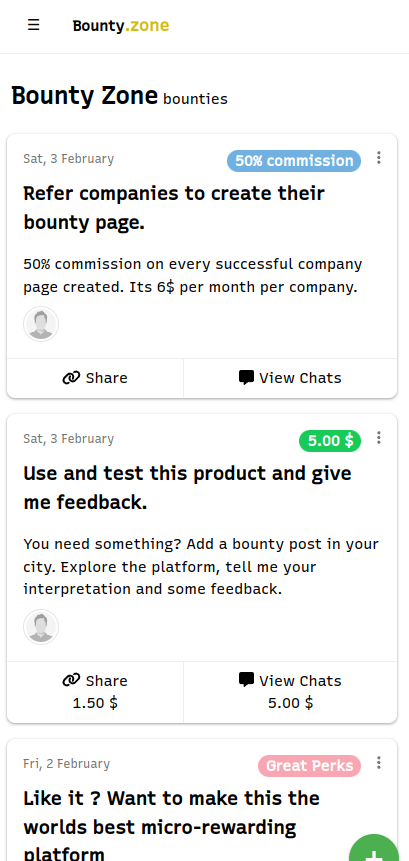
Task: Click link icon in first card's Share
Action: 71,378
